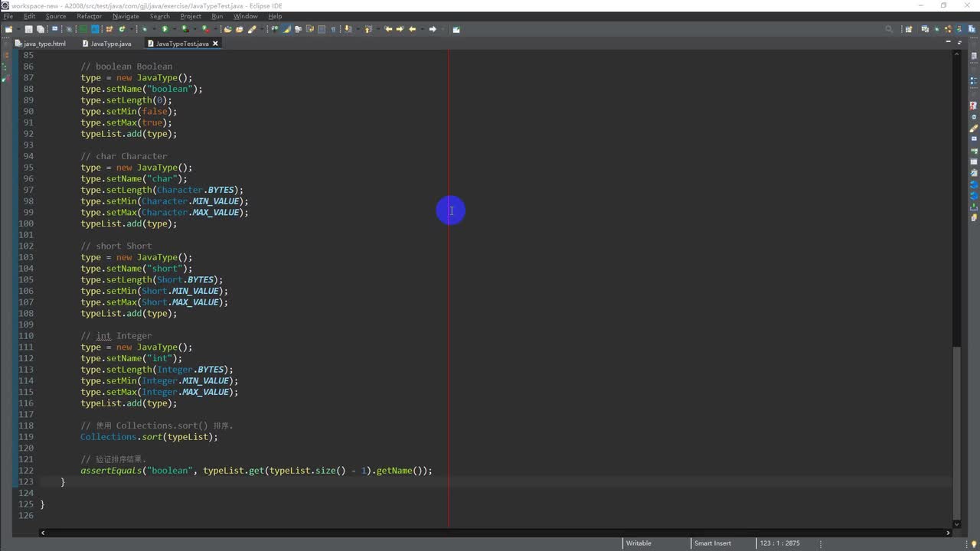This screenshot has height=551, width=980.
Task: Switch to the JavaType.java tab
Action: pyautogui.click(x=111, y=44)
